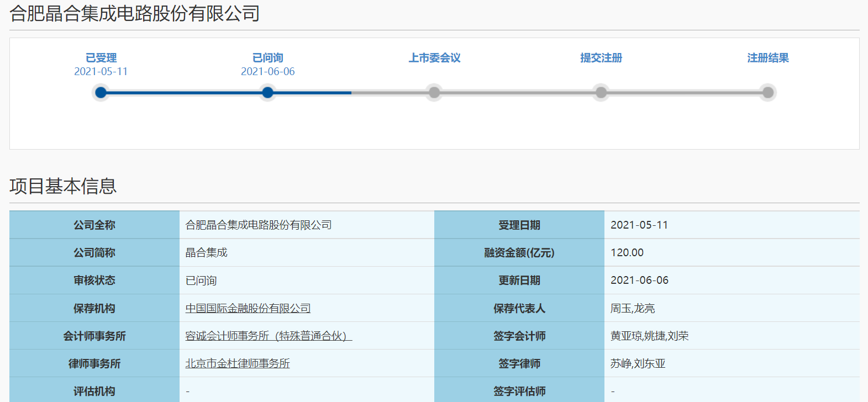Click the 已受理 timeline dot
The width and height of the screenshot is (868, 402).
tap(101, 92)
